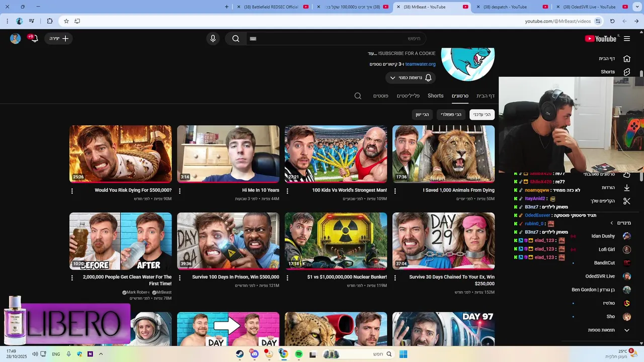Click the Windows taskbar search box
The height and width of the screenshot is (362, 644).
(x=359, y=354)
